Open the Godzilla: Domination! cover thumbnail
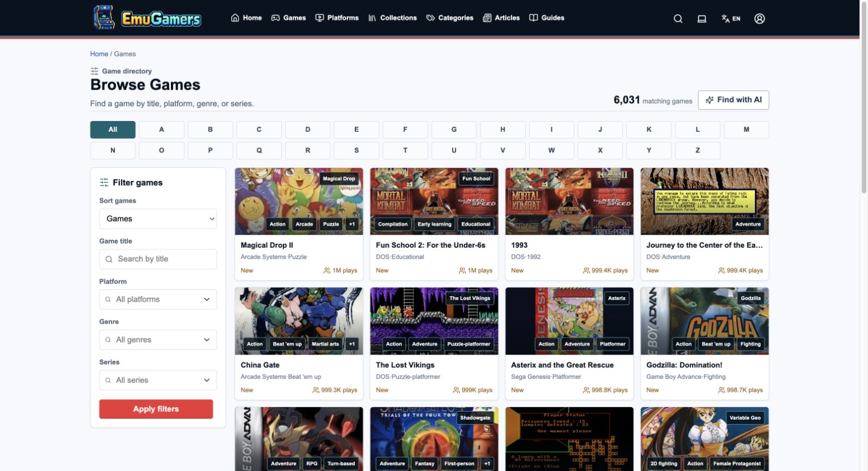The width and height of the screenshot is (868, 471). [x=705, y=321]
